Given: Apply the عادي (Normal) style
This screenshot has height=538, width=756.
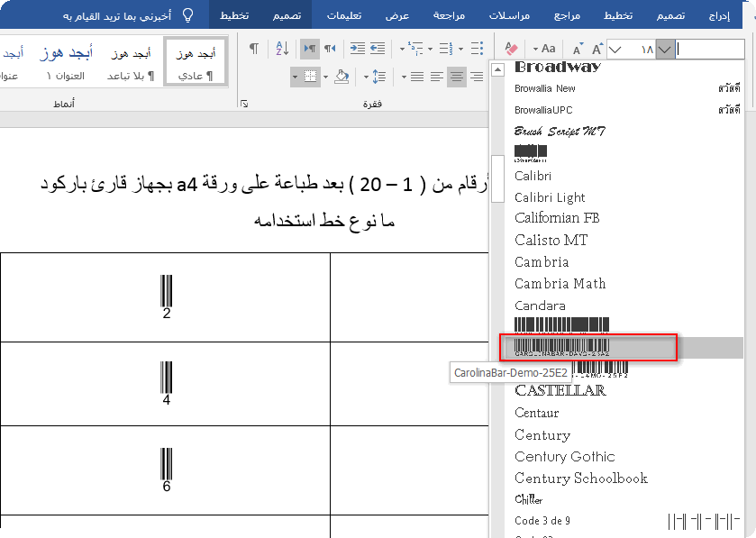Looking at the screenshot, I should point(196,63).
